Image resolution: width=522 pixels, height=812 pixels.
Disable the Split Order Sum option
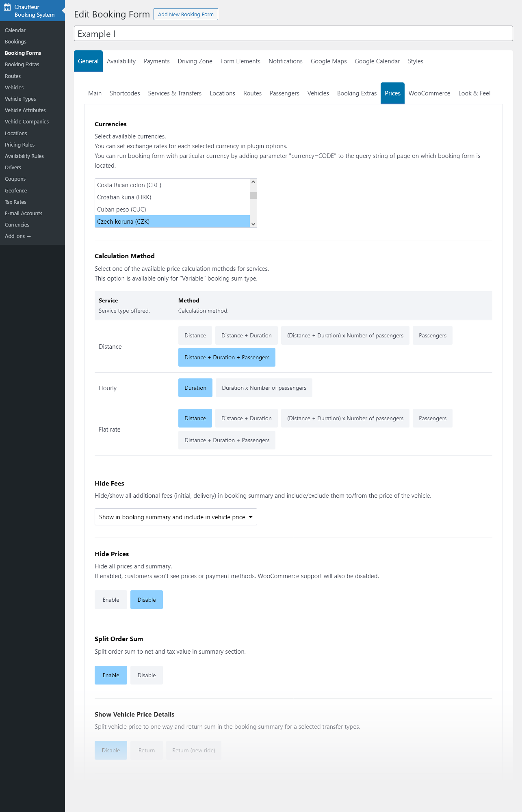146,675
